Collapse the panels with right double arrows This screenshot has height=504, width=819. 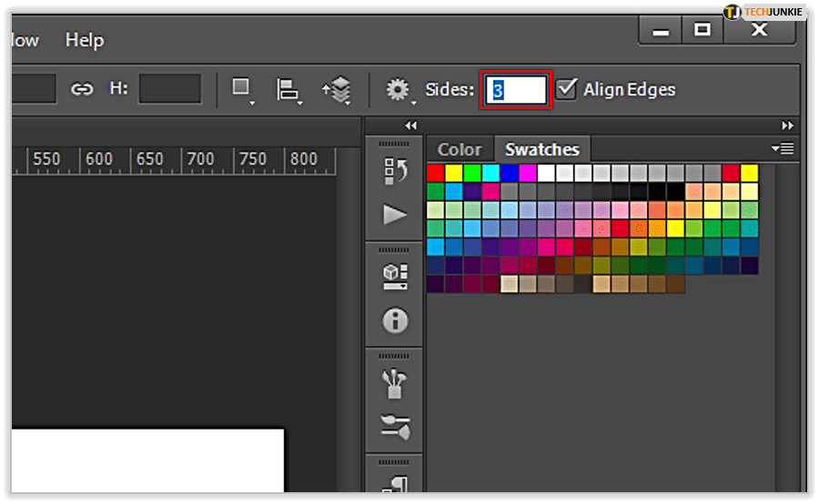tap(788, 126)
